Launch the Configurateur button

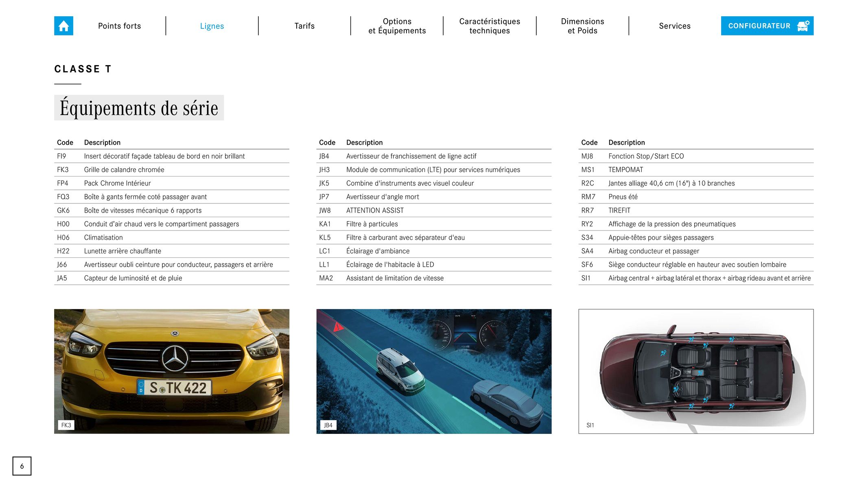[767, 26]
